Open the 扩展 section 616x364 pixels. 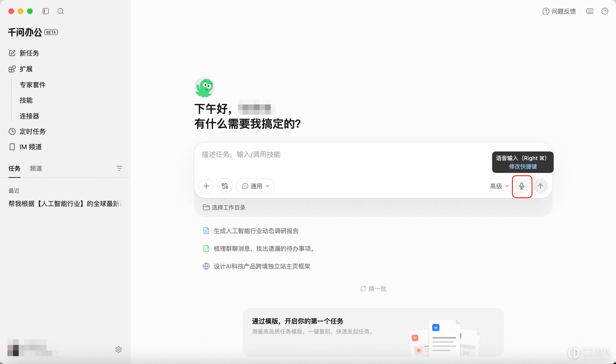click(x=21, y=69)
